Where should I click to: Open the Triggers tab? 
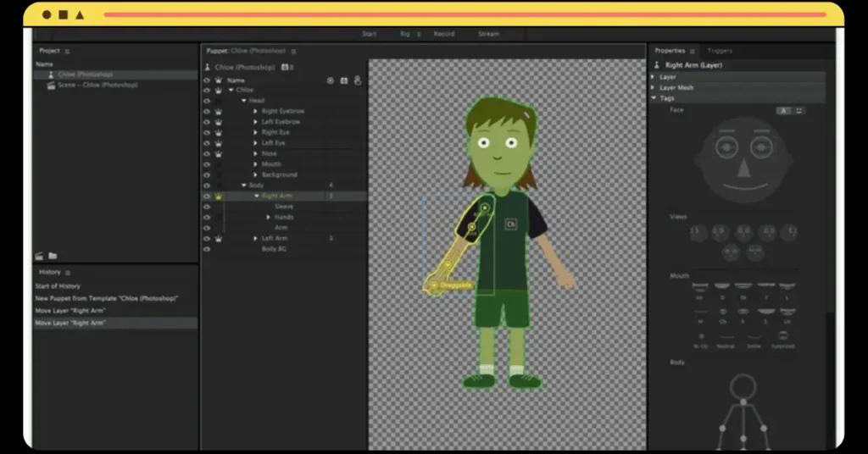click(x=720, y=51)
